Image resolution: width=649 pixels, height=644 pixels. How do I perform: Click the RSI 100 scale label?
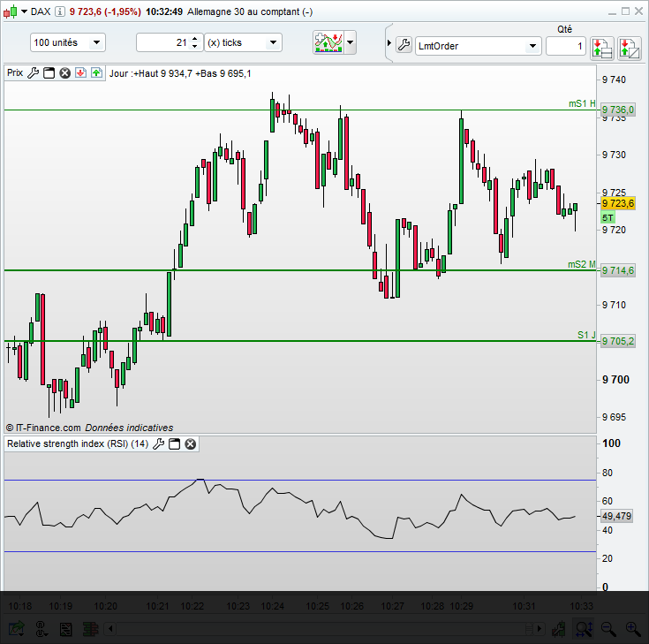click(x=611, y=443)
